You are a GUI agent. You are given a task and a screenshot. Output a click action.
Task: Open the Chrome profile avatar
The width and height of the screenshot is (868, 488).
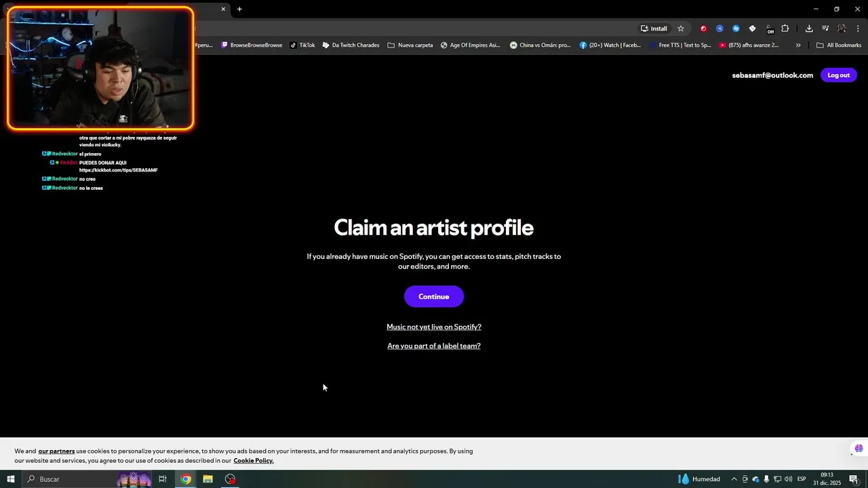coord(842,28)
